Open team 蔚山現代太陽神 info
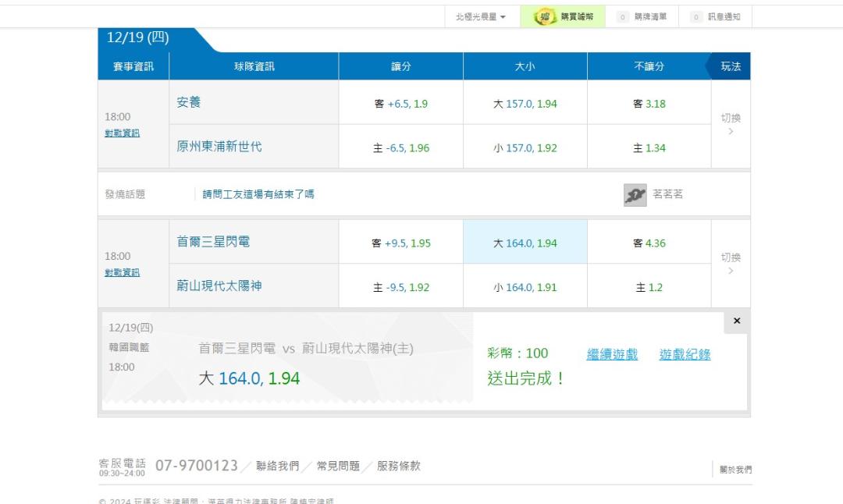The image size is (843, 504). [219, 286]
